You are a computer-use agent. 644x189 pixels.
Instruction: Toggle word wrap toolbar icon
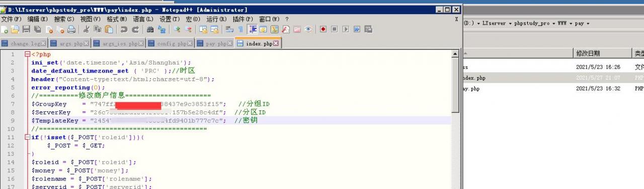click(x=229, y=29)
